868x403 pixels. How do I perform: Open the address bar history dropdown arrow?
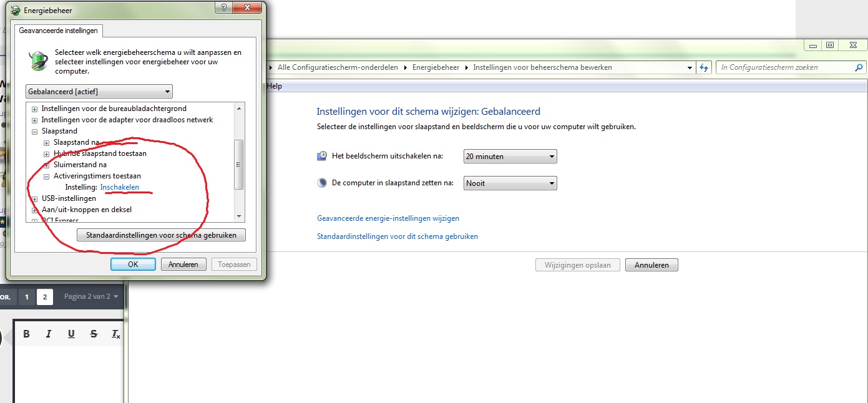[690, 67]
